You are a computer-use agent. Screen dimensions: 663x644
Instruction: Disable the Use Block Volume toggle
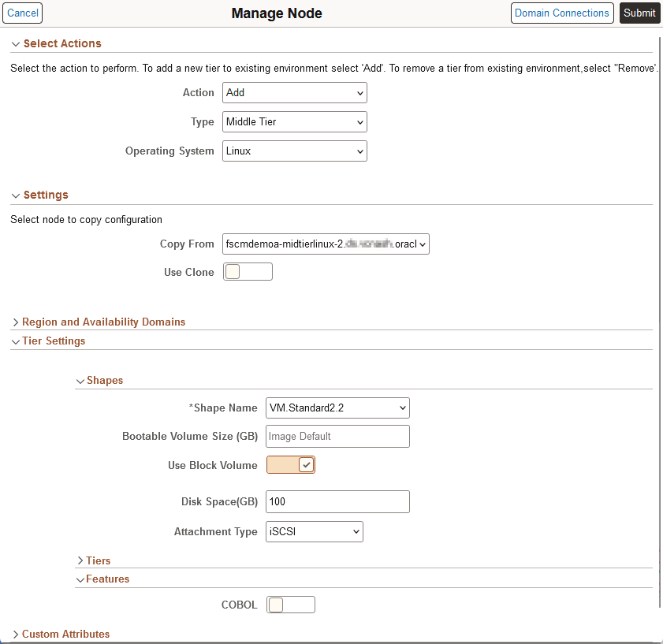tap(290, 464)
